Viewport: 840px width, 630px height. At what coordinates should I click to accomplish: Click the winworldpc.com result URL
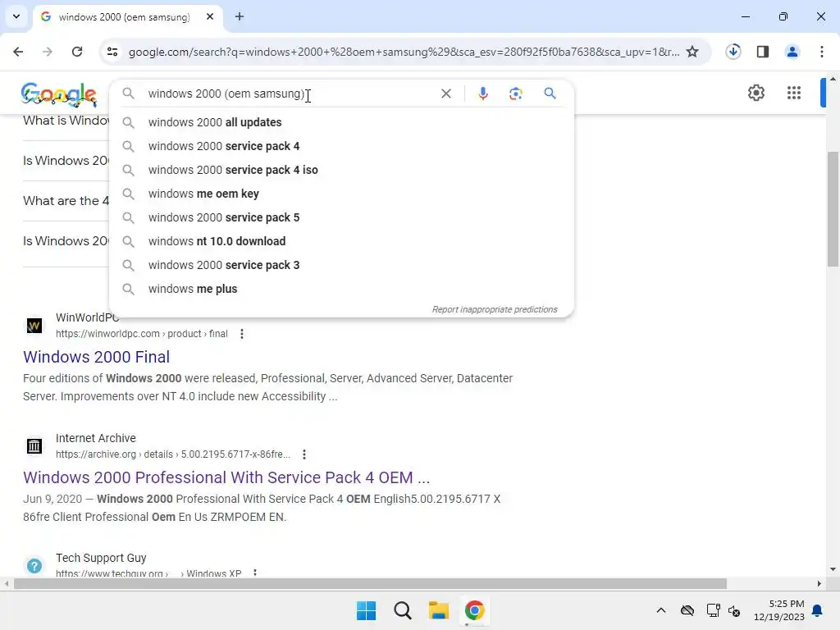tap(141, 334)
